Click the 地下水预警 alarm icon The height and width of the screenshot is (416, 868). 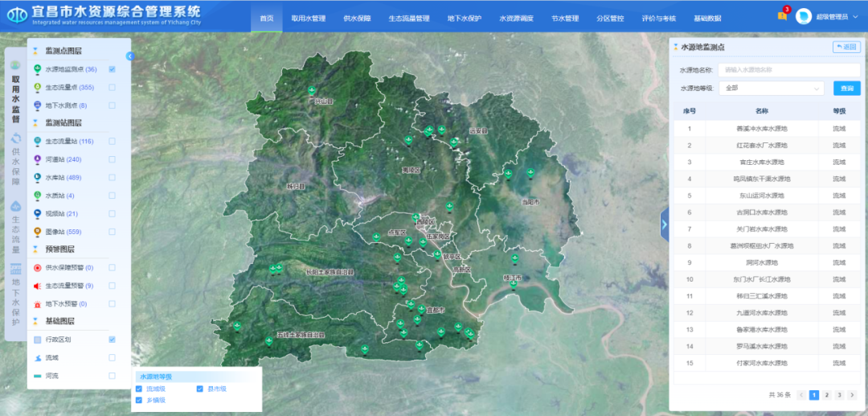pyautogui.click(x=37, y=304)
